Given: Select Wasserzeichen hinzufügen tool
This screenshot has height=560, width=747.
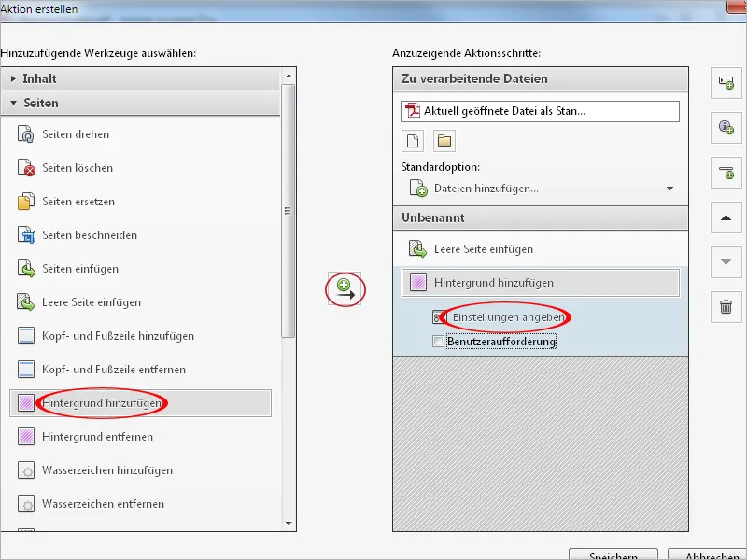Looking at the screenshot, I should point(107,470).
